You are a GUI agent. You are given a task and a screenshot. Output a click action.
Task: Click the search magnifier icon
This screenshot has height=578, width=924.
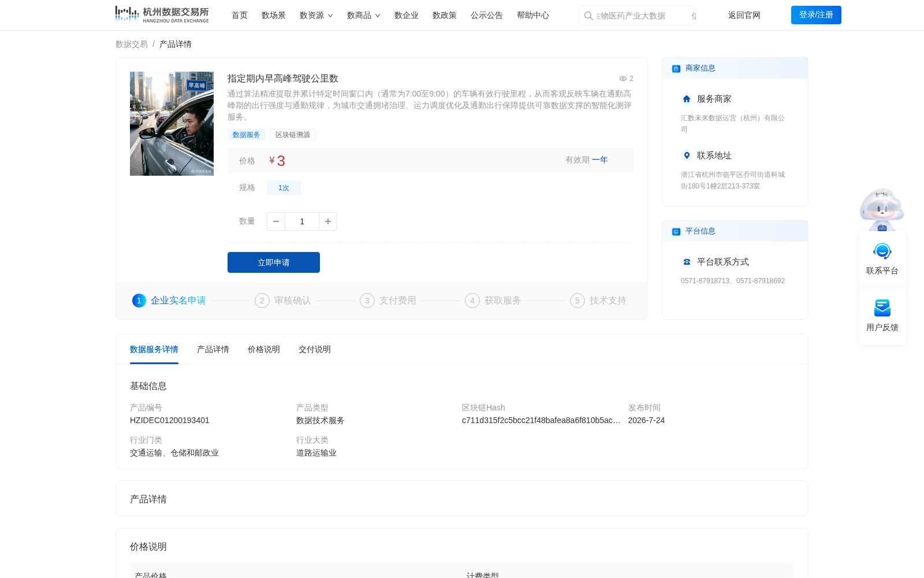click(588, 16)
